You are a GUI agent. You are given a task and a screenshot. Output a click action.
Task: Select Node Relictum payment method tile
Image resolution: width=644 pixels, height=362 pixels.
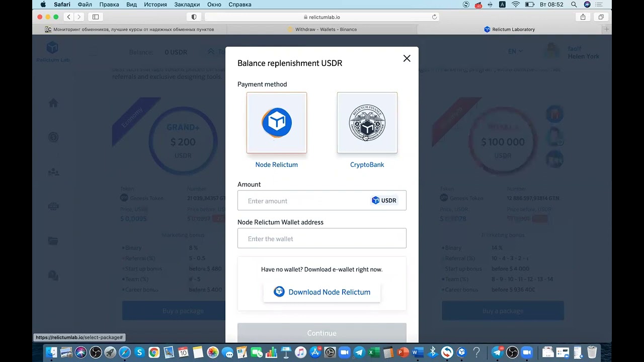(x=277, y=123)
